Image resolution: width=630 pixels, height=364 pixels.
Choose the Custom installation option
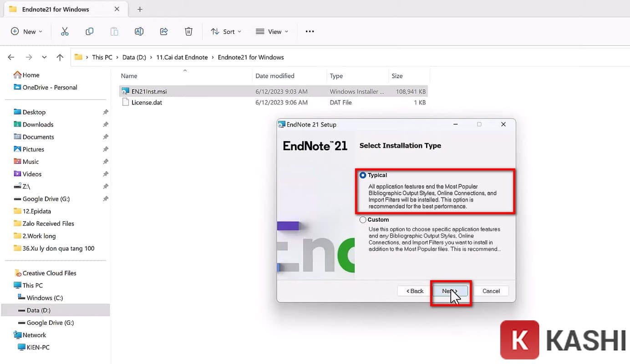[x=363, y=219]
